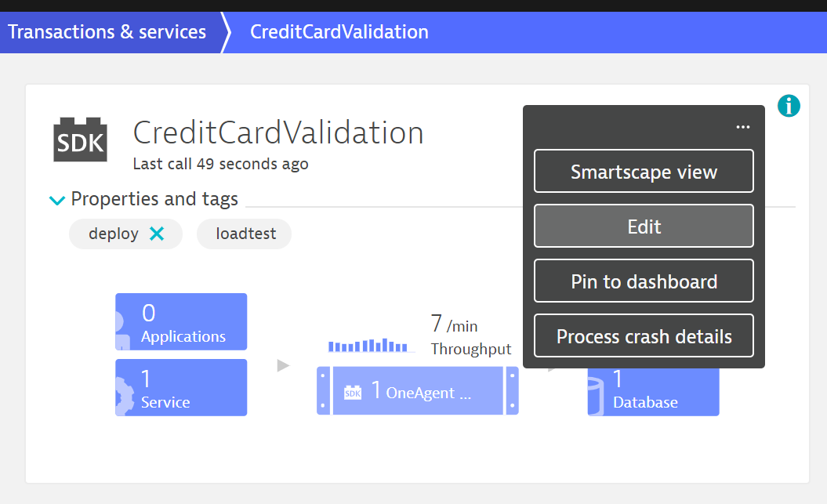Click the small SDK OneAgent icon
This screenshot has width=827, height=504.
[x=353, y=390]
